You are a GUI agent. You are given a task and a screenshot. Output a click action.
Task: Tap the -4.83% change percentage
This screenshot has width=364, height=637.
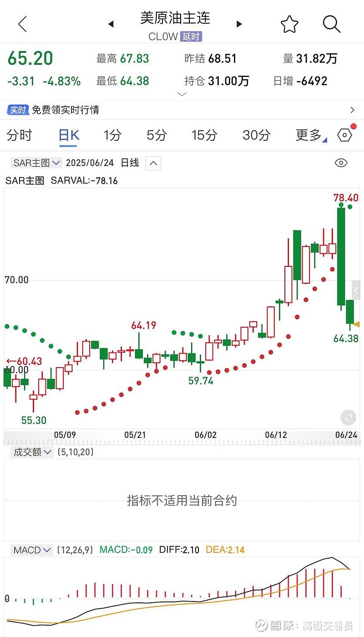click(62, 82)
